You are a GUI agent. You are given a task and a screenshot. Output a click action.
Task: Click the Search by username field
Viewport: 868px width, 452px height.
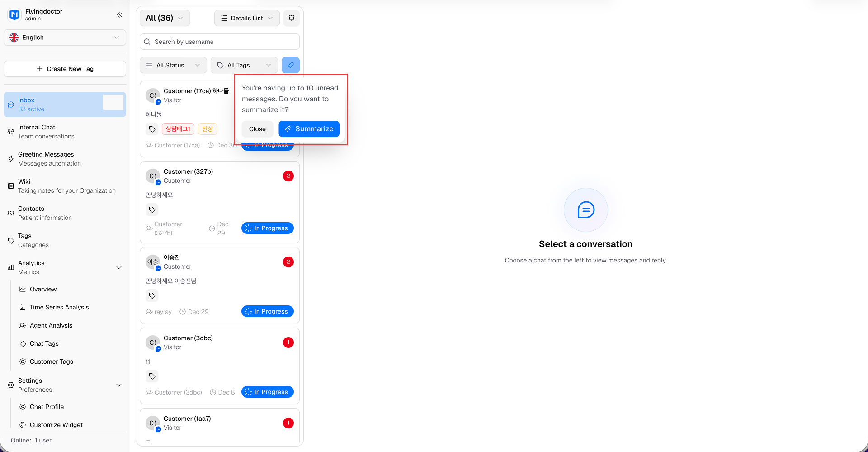point(219,42)
